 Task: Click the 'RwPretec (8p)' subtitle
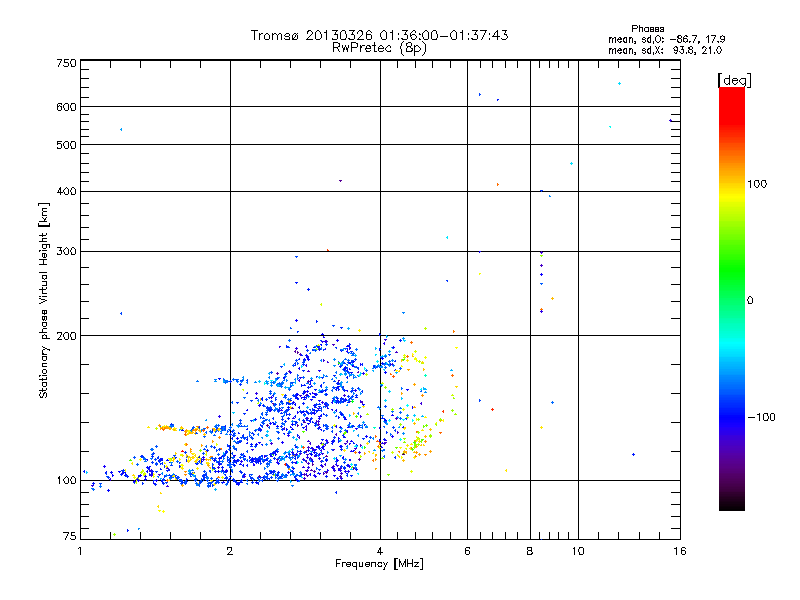379,48
